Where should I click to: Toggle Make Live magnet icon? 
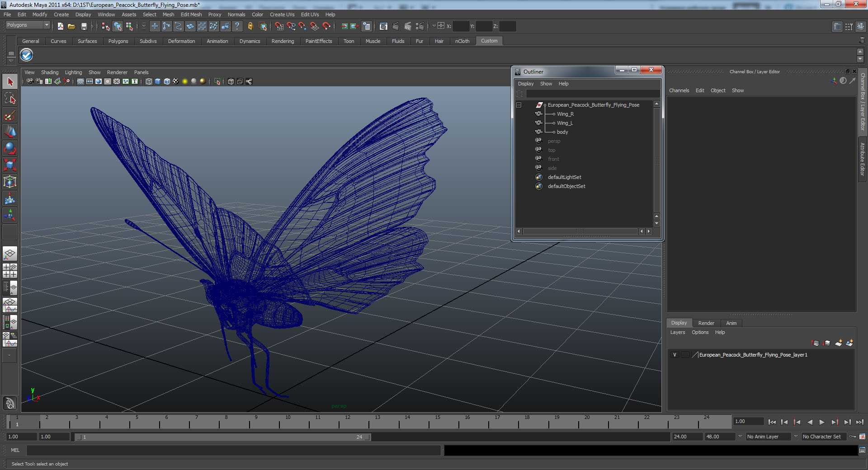[326, 26]
